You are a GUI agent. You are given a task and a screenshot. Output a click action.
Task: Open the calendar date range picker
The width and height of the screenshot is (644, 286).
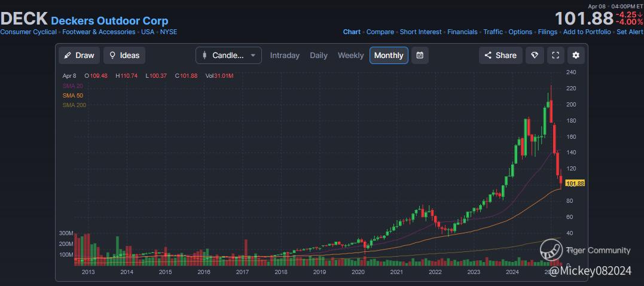420,56
